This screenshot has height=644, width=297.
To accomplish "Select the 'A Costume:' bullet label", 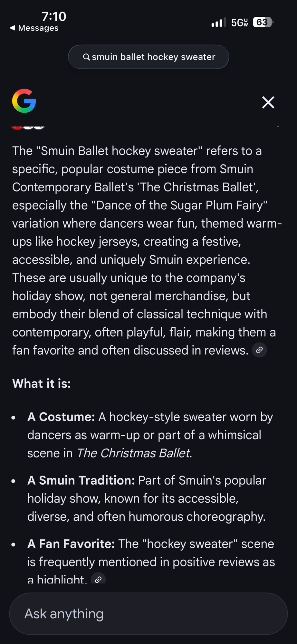I will click(61, 417).
